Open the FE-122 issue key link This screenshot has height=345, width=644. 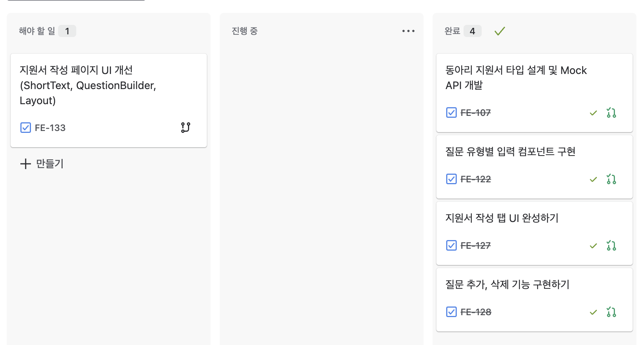click(476, 179)
